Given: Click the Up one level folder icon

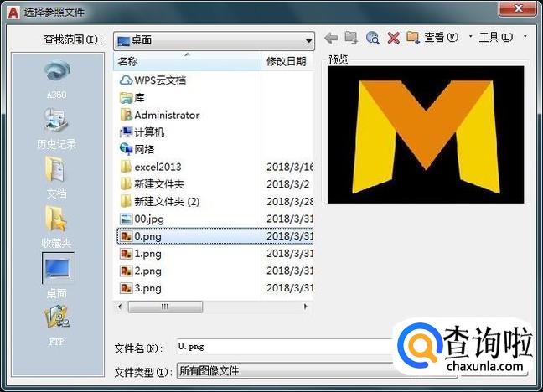Looking at the screenshot, I should click(x=351, y=38).
